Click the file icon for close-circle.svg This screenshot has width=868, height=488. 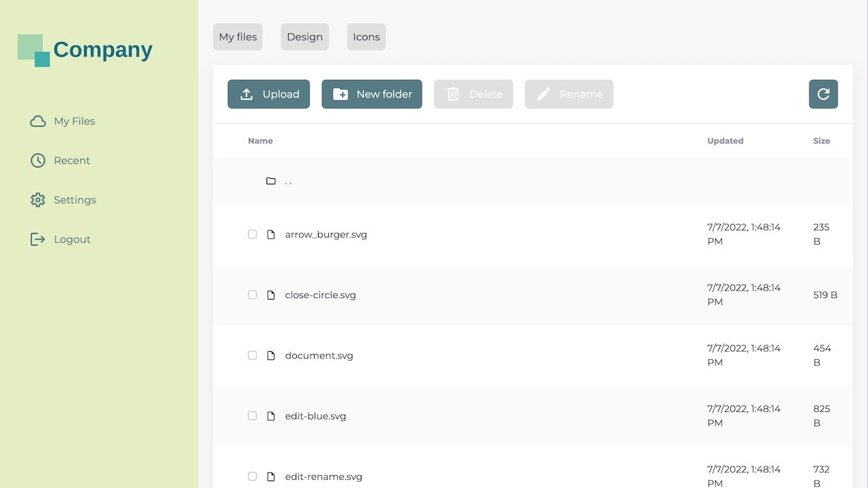point(271,295)
